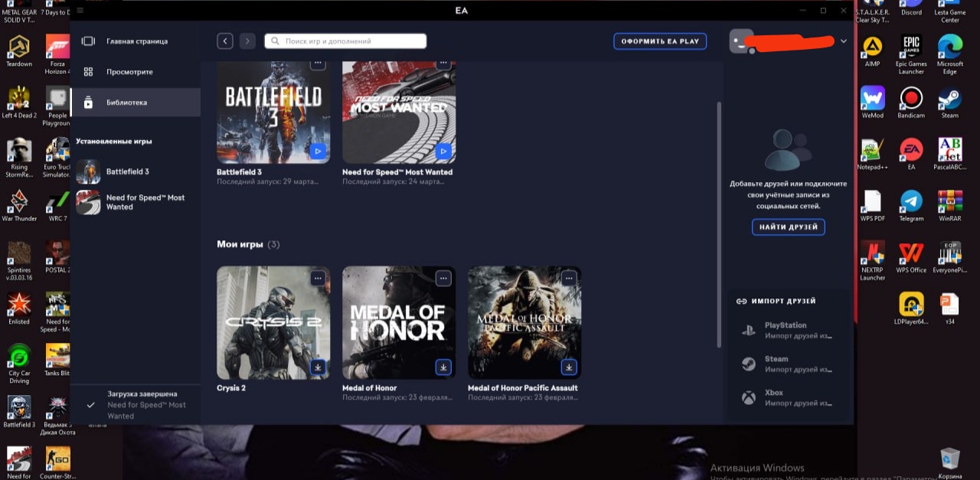The height and width of the screenshot is (480, 980).
Task: Navigate back with the left arrow
Action: 224,41
